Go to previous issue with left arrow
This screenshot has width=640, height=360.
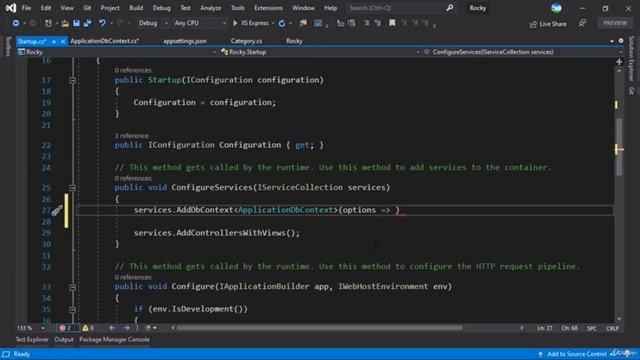(x=112, y=328)
